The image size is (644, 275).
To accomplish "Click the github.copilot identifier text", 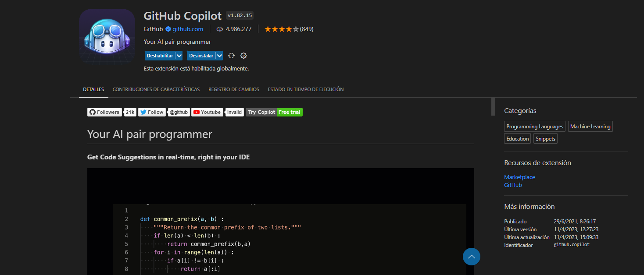I will pyautogui.click(x=572, y=245).
